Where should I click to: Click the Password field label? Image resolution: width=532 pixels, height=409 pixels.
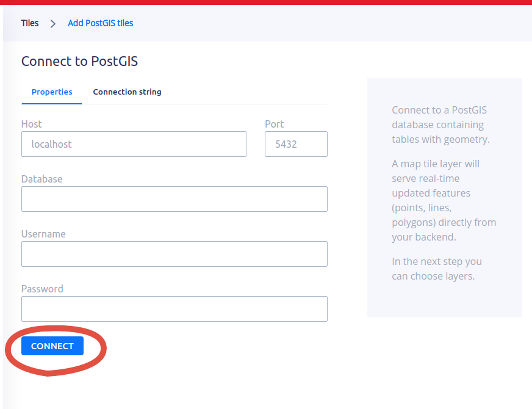point(42,289)
